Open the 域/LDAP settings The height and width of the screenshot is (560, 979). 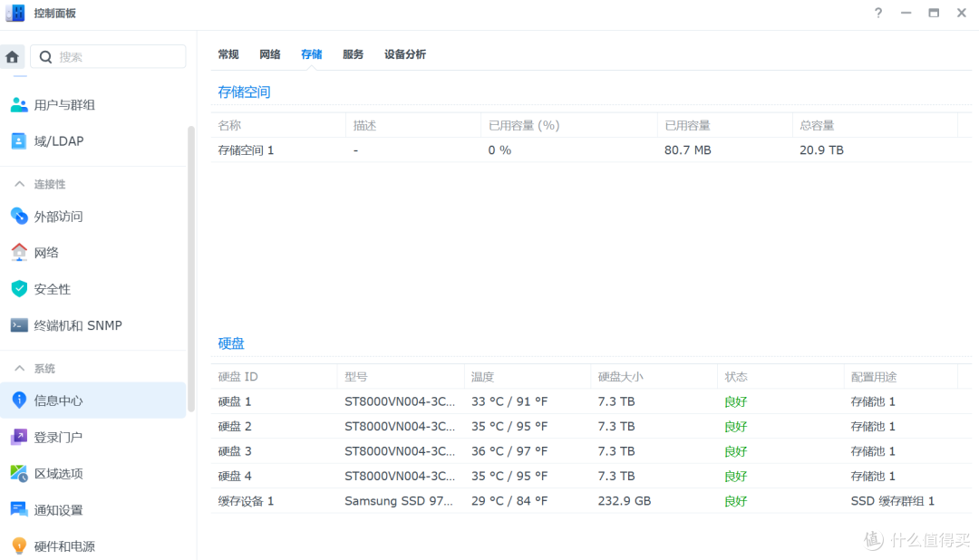tap(58, 141)
